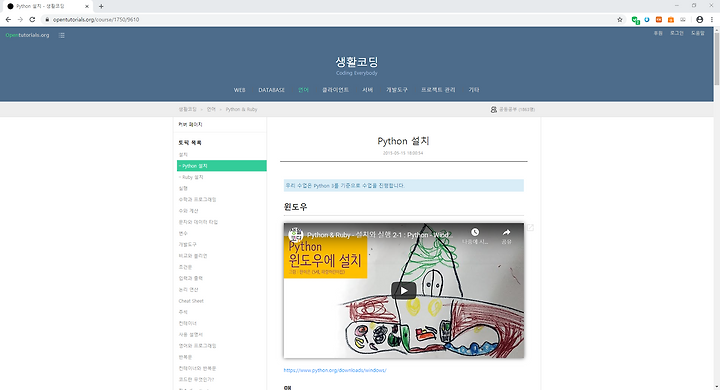Click 언어 in the breadcrumb

coord(211,109)
